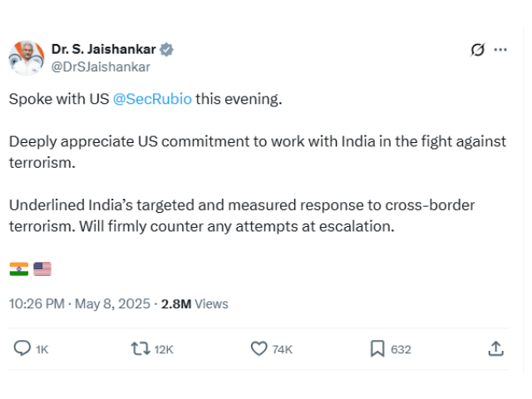The height and width of the screenshot is (399, 532).
Task: Open the @DrSJaishankar handle link
Action: (x=101, y=66)
